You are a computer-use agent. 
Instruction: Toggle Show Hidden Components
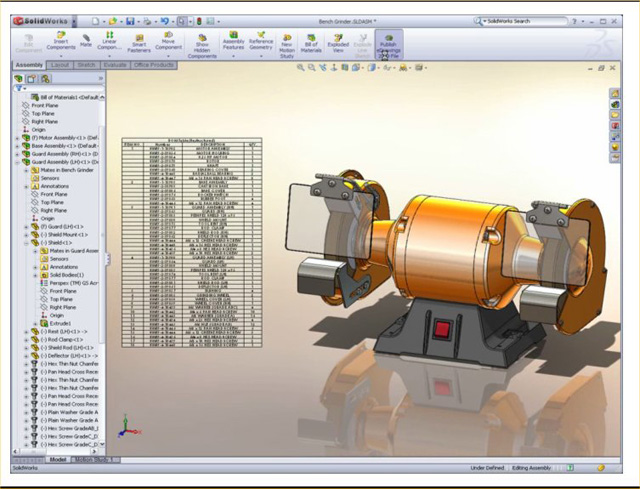tap(202, 42)
